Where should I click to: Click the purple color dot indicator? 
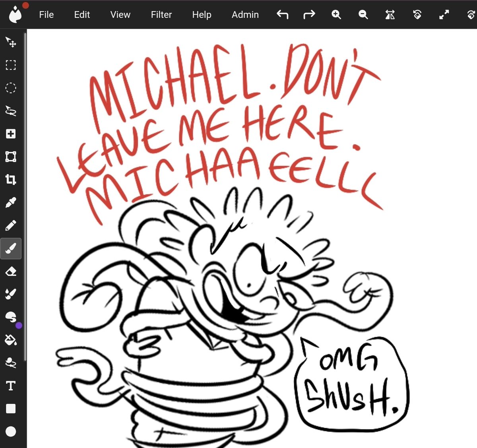tap(19, 326)
